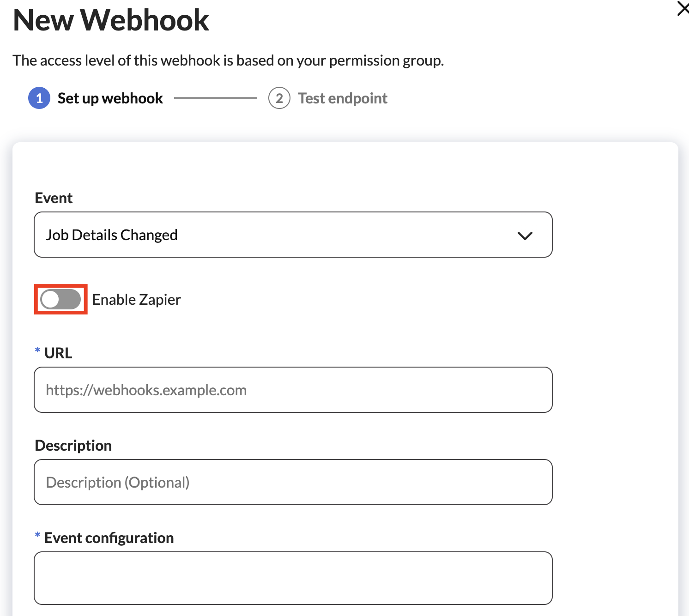The image size is (689, 616).
Task: Select the Set up webhook step
Action: pyautogui.click(x=110, y=98)
